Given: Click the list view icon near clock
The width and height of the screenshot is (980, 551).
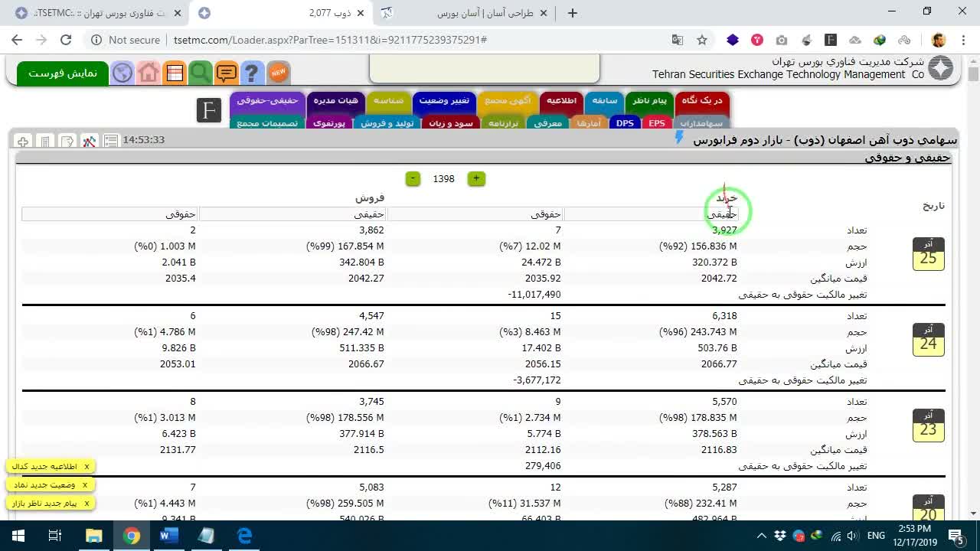Looking at the screenshot, I should pos(111,141).
